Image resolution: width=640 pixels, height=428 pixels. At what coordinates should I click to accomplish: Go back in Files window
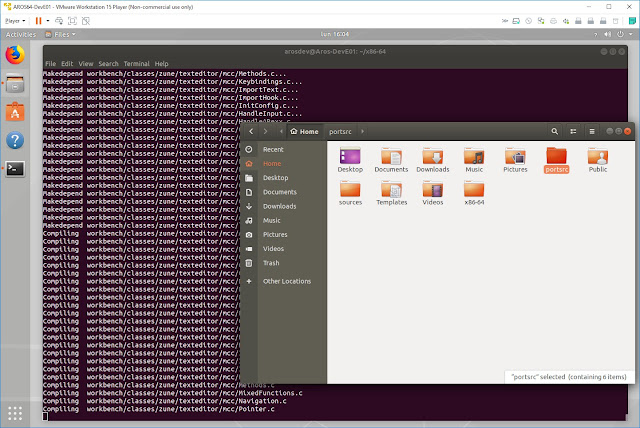(251, 131)
